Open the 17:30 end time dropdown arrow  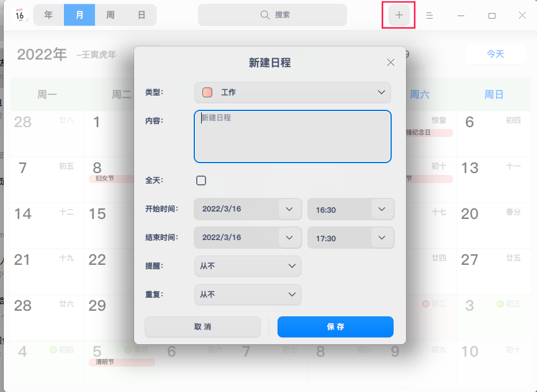coord(382,238)
